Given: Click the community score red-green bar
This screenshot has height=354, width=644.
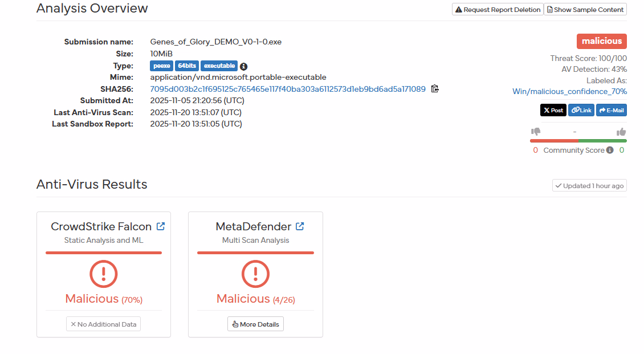Looking at the screenshot, I should tap(578, 141).
